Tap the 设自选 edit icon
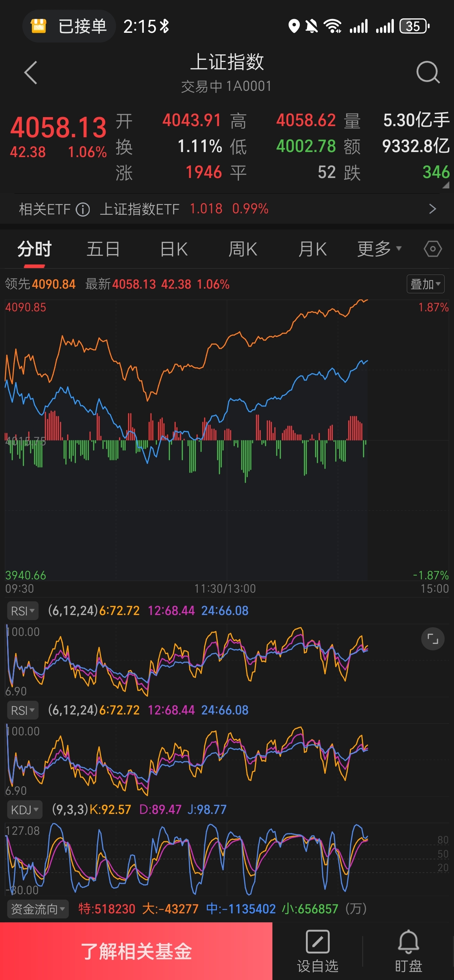 click(317, 942)
